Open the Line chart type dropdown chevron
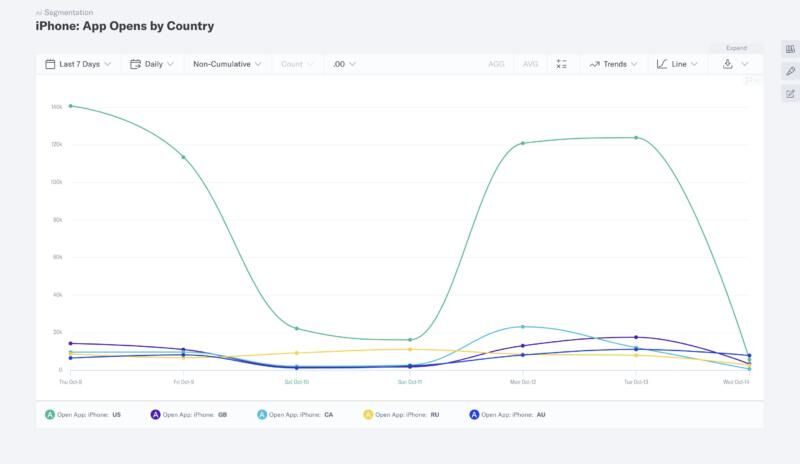800x464 pixels. pyautogui.click(x=694, y=64)
